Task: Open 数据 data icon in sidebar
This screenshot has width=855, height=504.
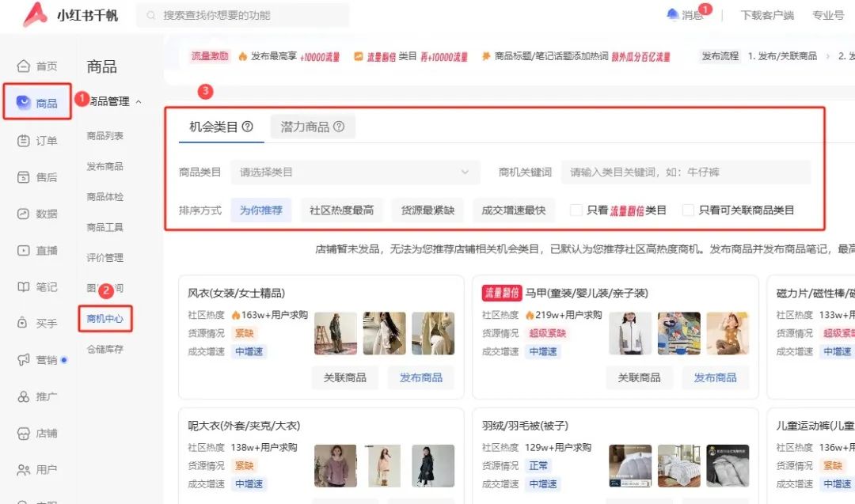Action: click(x=24, y=214)
